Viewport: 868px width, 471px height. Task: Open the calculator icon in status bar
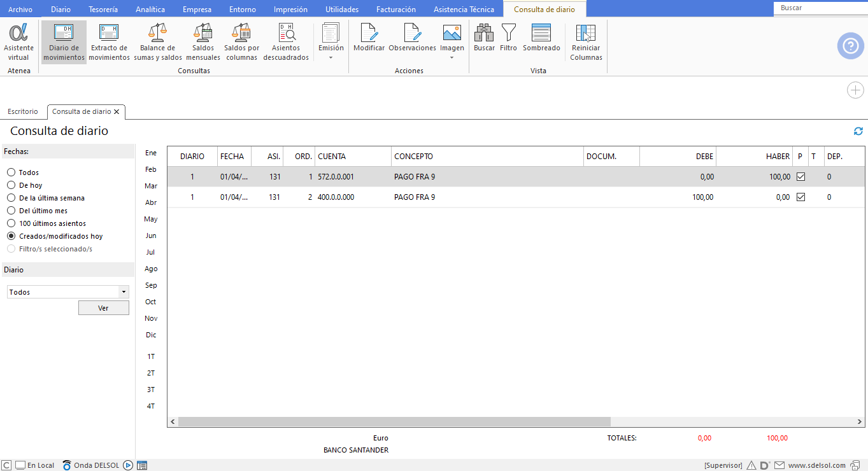click(142, 465)
